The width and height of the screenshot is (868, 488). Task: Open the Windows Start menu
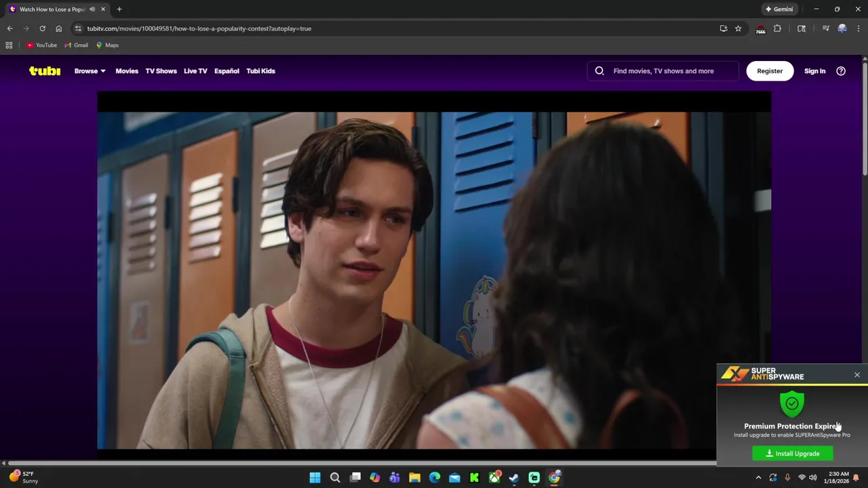[315, 478]
